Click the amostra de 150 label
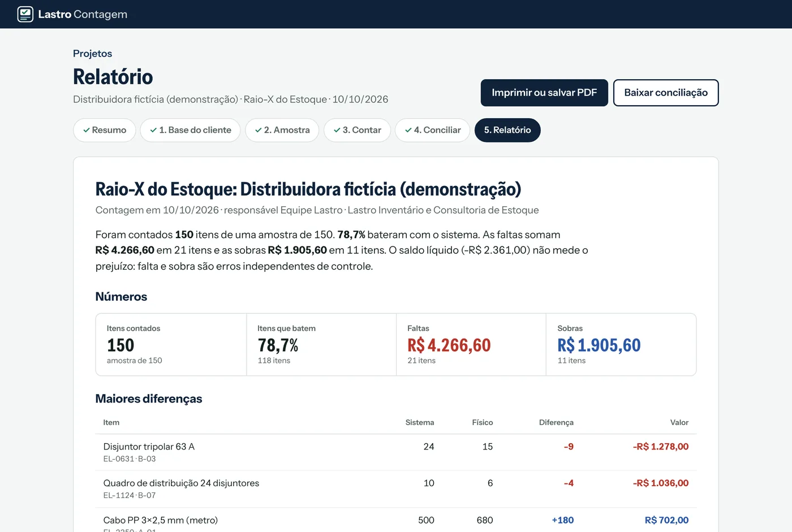Screen dimensions: 792x532 point(135,361)
